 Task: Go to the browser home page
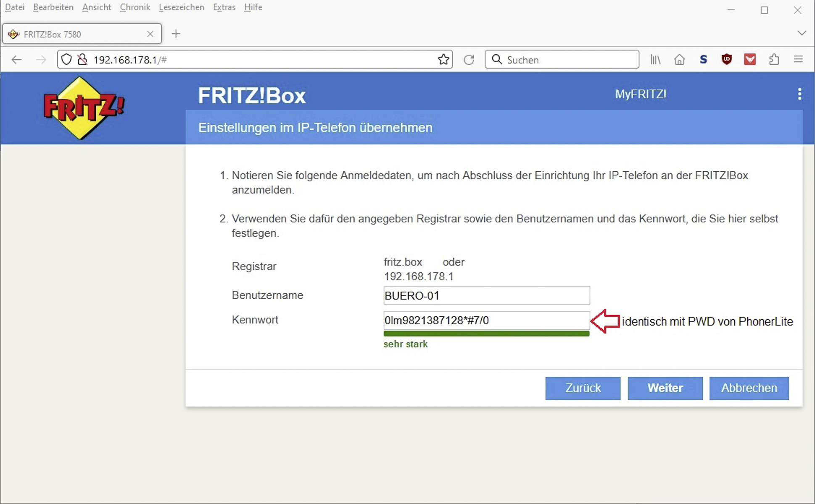point(679,60)
